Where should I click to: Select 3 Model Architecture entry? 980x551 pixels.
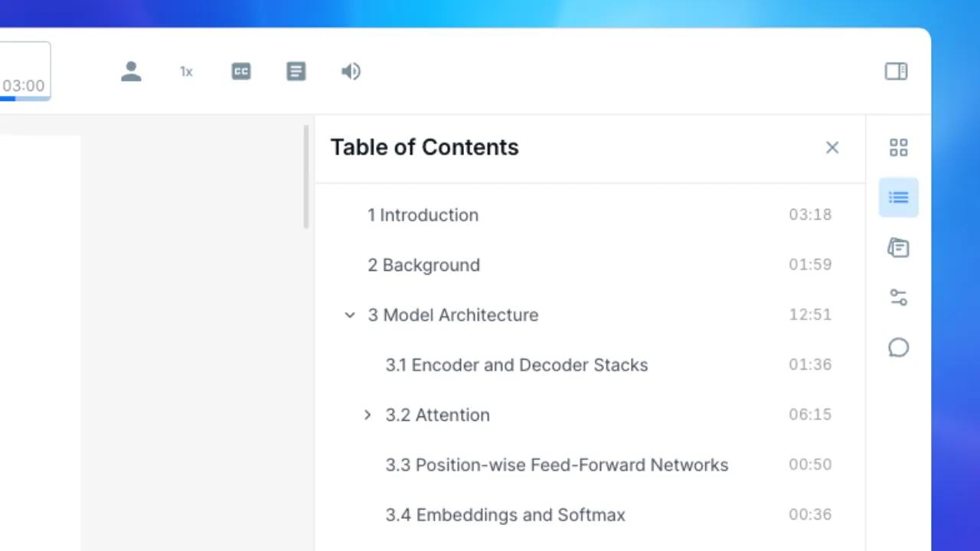click(x=453, y=315)
